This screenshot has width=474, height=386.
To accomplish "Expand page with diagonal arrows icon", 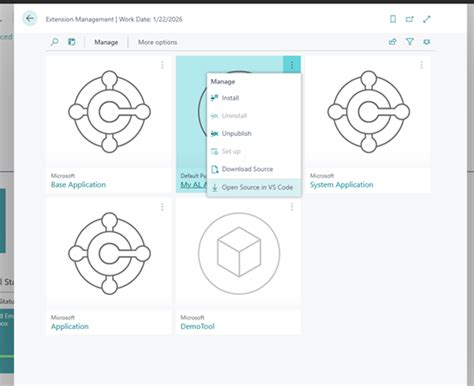I will point(427,19).
